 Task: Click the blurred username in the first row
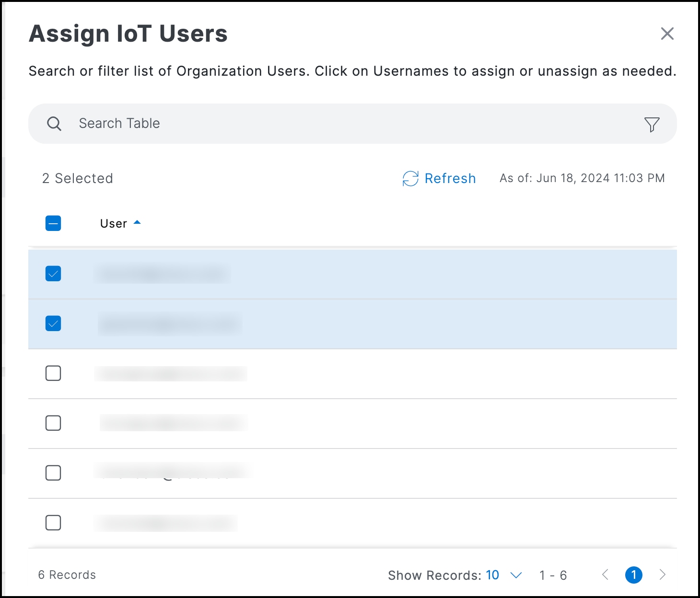click(163, 274)
